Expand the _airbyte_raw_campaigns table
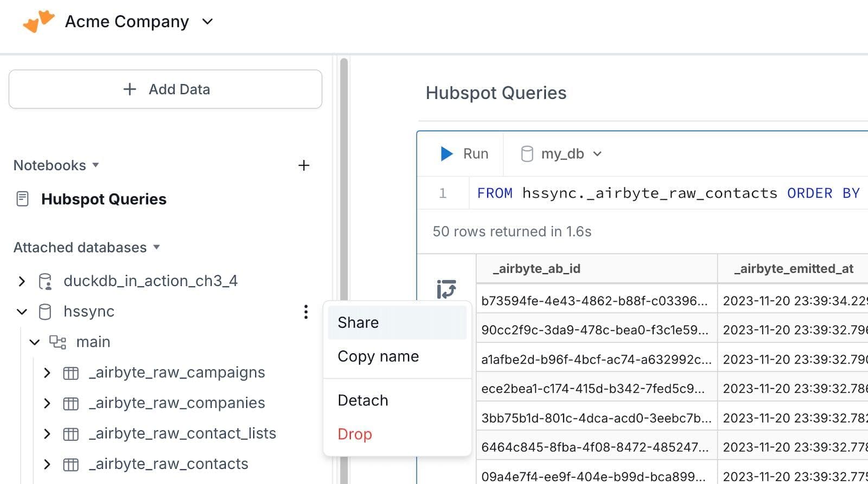The width and height of the screenshot is (868, 484). 47,373
